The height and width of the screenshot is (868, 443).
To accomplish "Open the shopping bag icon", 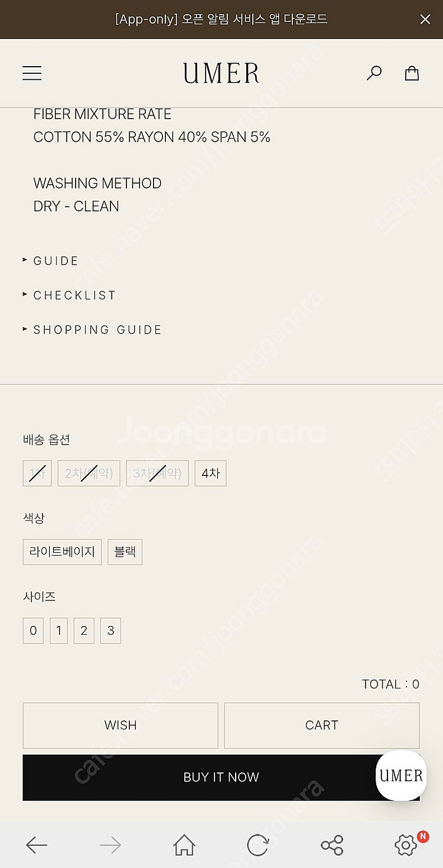I will [412, 73].
